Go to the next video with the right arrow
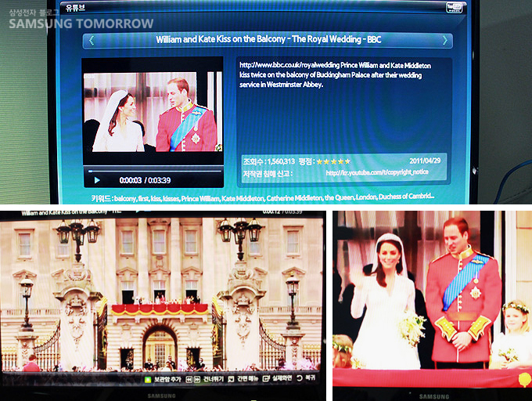 (445, 40)
